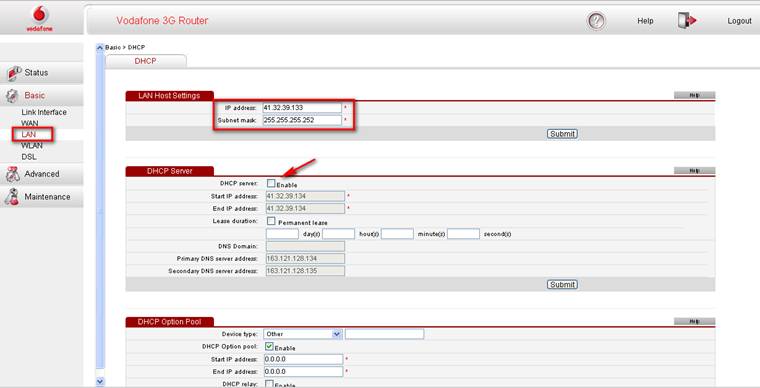Click the Basic gear icon
The width and height of the screenshot is (760, 388).
[12, 96]
